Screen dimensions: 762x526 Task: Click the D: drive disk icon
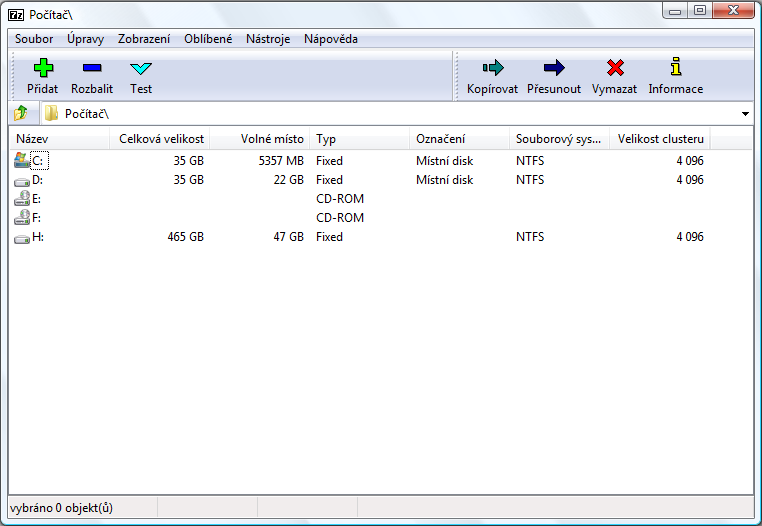click(21, 182)
